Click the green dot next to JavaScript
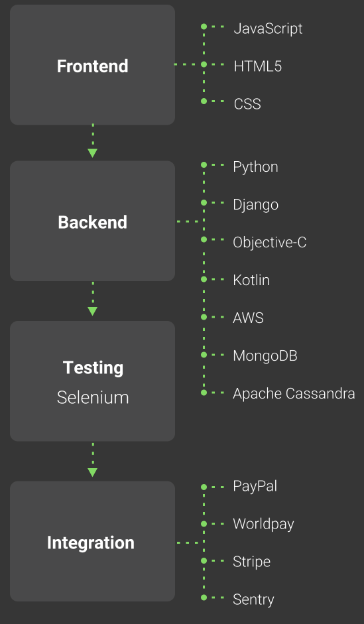Screen dimensions: 364x624 coord(204,27)
